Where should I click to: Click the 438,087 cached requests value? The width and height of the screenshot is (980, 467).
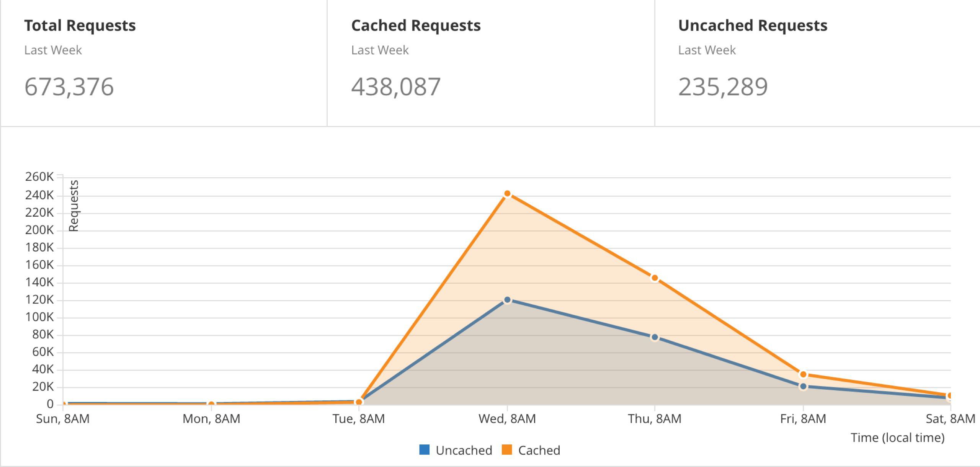click(396, 87)
